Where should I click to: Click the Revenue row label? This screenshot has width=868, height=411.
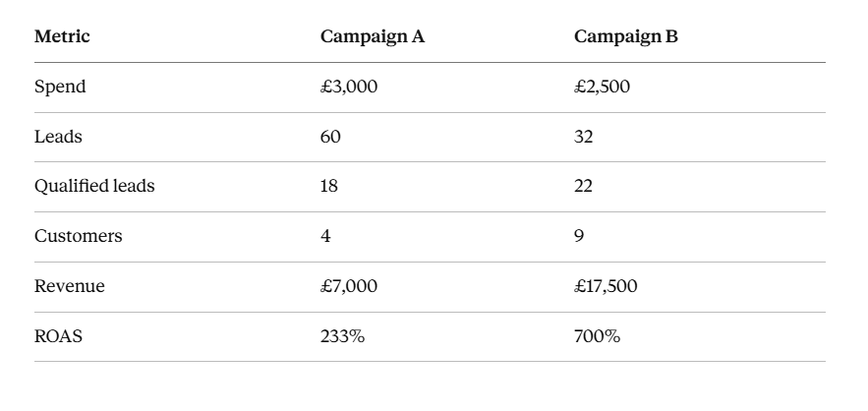coord(69,286)
